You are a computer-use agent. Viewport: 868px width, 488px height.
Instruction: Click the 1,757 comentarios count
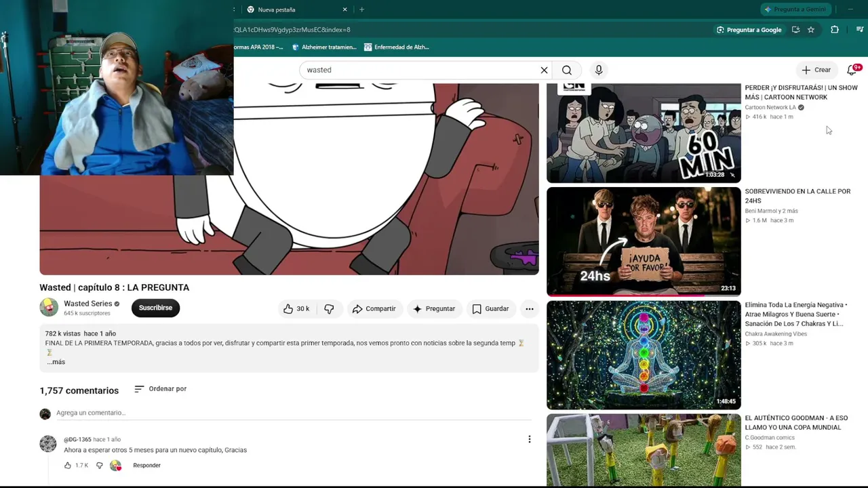79,390
